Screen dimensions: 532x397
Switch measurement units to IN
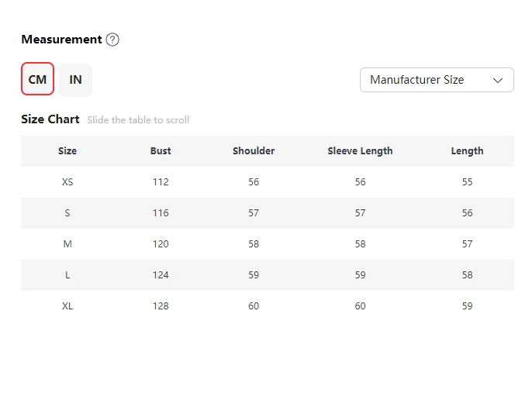(x=76, y=80)
